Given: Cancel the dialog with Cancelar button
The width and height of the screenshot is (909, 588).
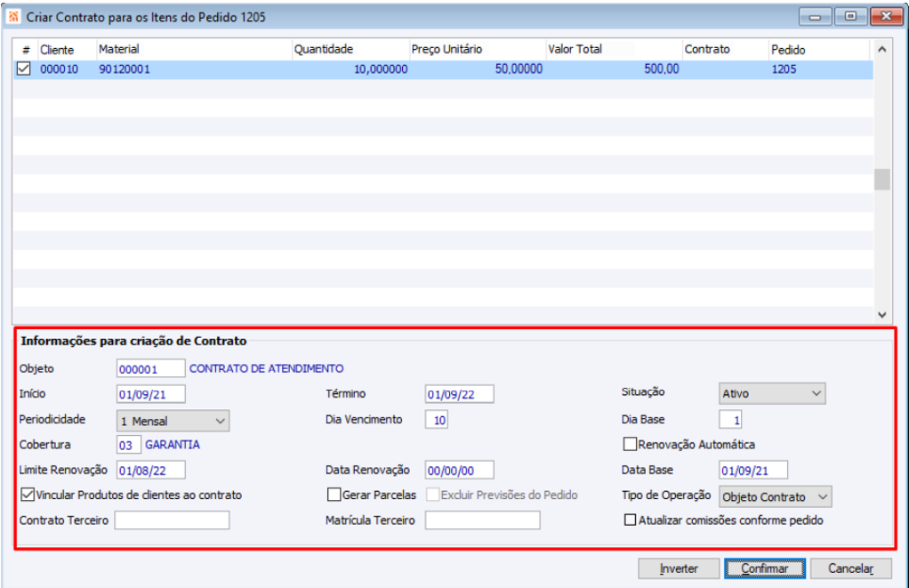Looking at the screenshot, I should (850, 568).
